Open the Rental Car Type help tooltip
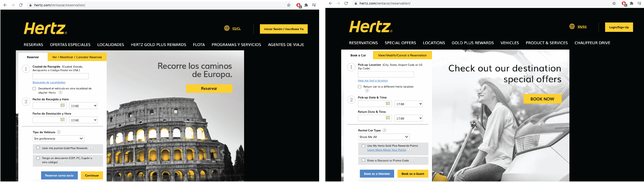The image size is (644, 182). pyautogui.click(x=384, y=130)
